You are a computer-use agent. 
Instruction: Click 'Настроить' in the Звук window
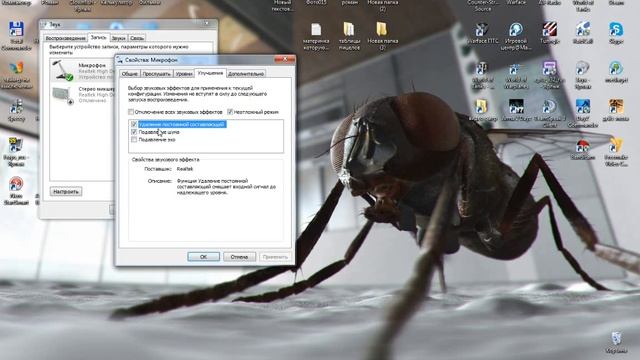tap(66, 191)
